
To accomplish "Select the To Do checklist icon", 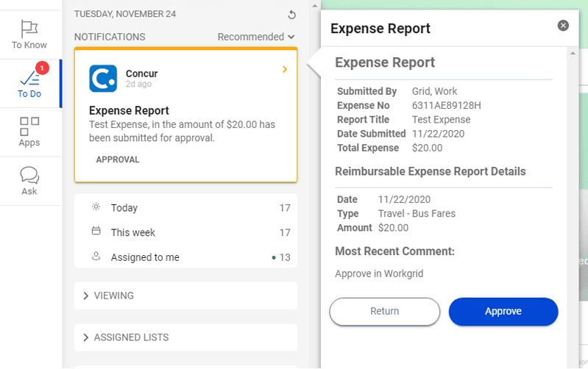I will (x=29, y=79).
